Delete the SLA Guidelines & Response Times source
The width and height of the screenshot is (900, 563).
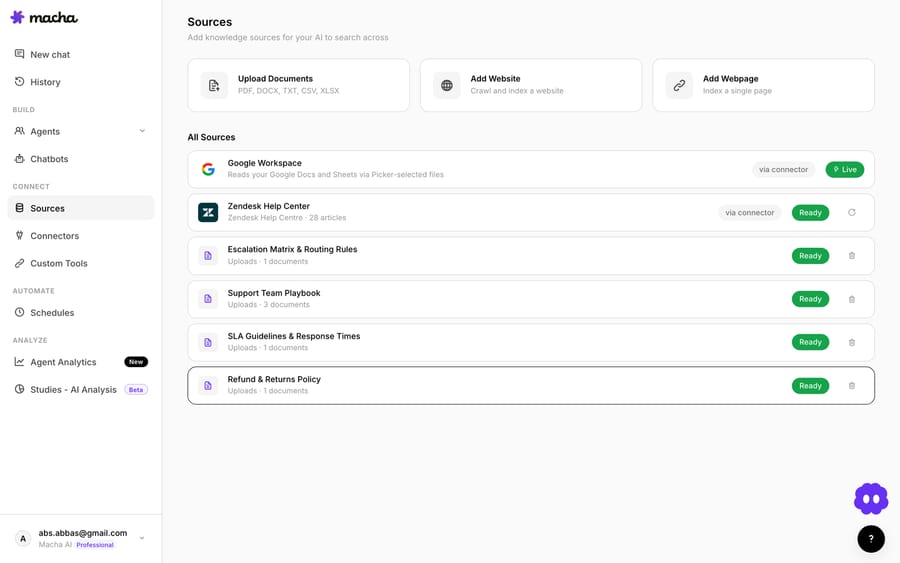(x=852, y=342)
